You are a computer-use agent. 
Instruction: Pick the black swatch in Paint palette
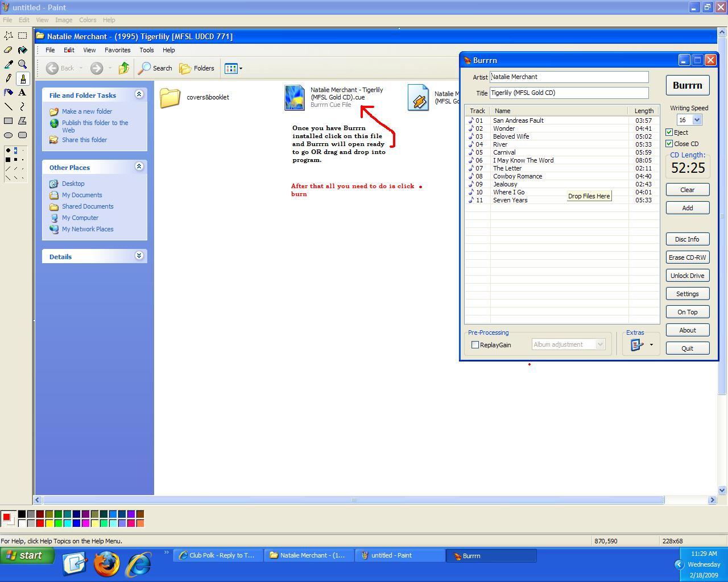tap(22, 514)
